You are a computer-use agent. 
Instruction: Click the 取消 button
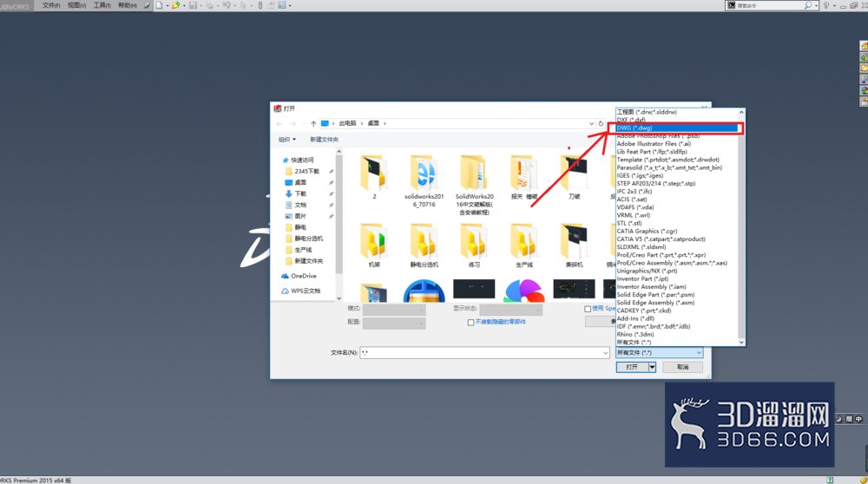682,367
